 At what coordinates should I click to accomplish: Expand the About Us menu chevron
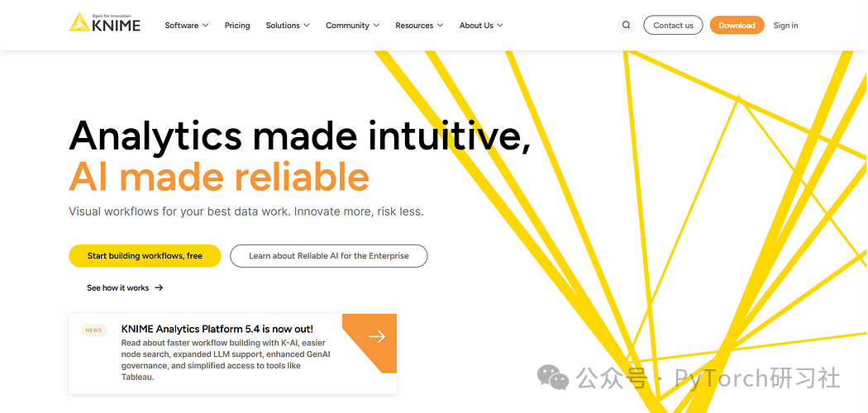tap(500, 26)
